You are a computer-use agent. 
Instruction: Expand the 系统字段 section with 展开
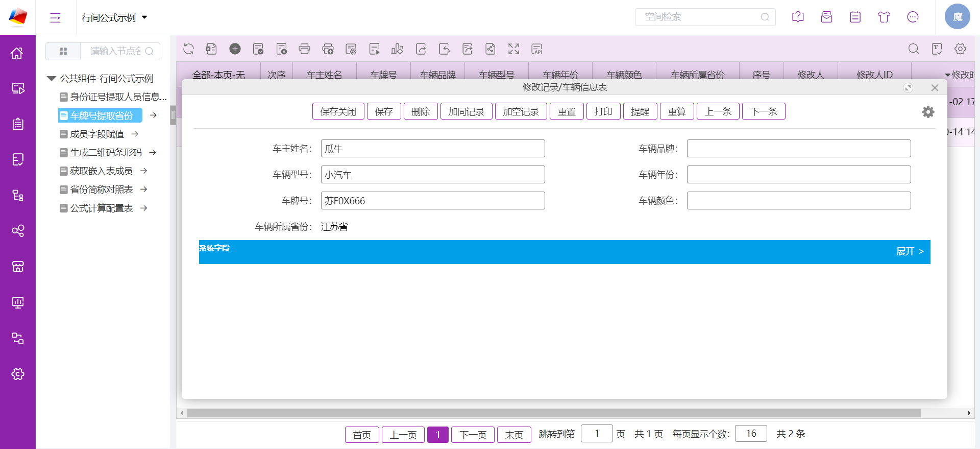910,251
